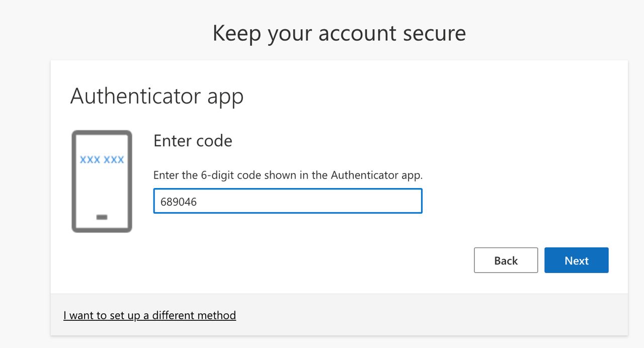Click the phone screen area of the graphic
Screen dimensions: 644x348
101,186
